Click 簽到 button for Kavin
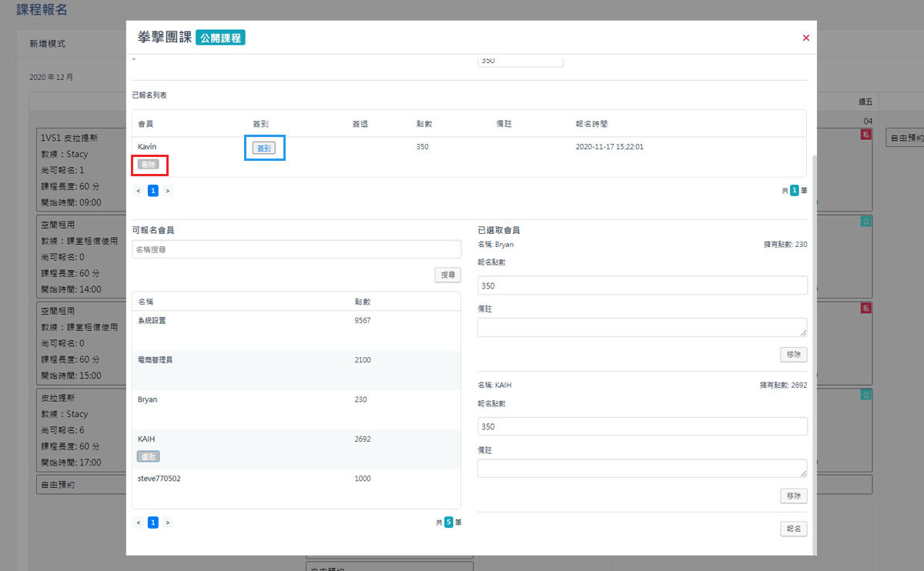 coord(264,148)
